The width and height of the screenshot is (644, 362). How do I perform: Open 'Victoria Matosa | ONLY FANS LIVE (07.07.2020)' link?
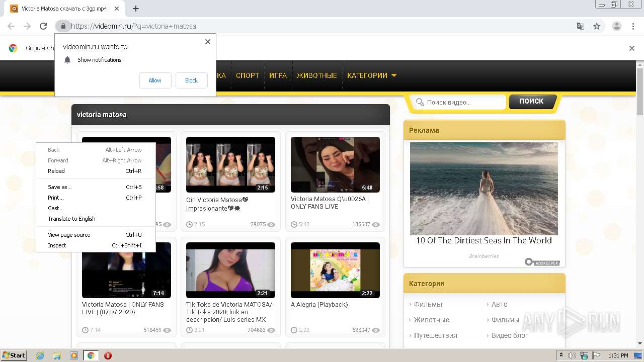tap(123, 308)
